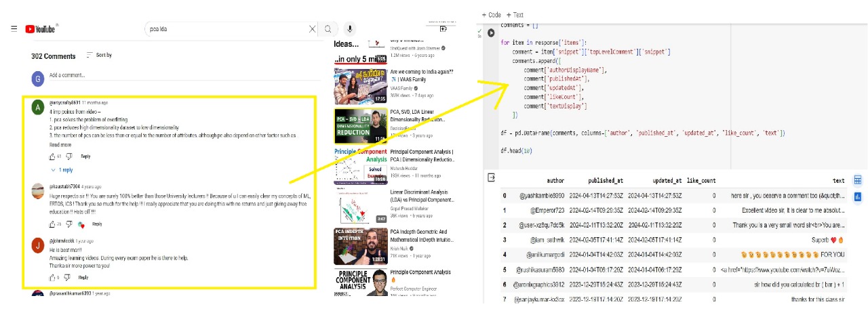Click the 'author' column header
The image size is (868, 336).
click(x=555, y=181)
